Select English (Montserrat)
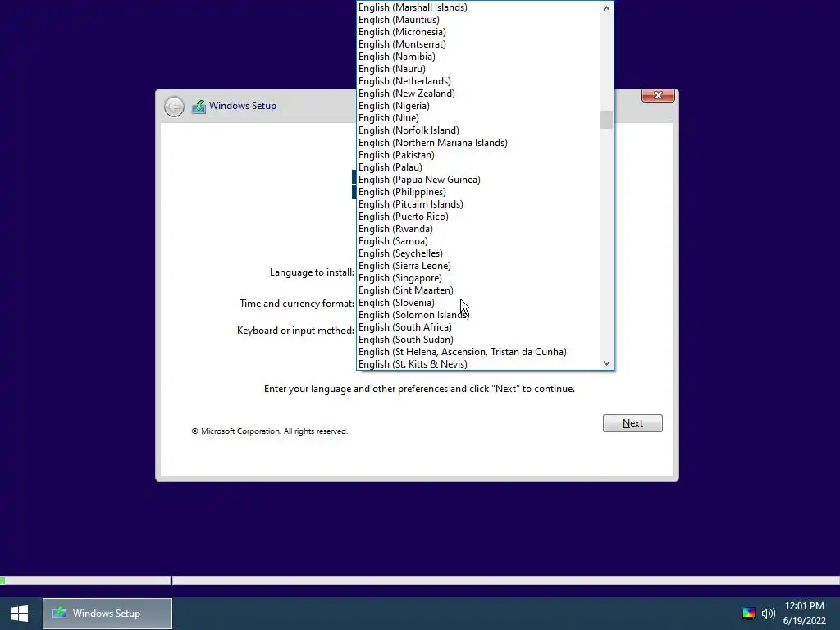This screenshot has height=630, width=840. (x=478, y=44)
